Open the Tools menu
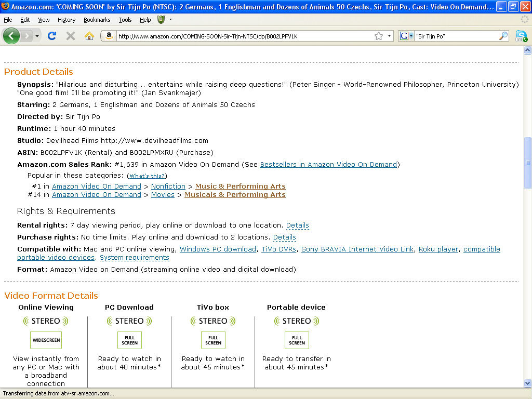The height and width of the screenshot is (399, 532). coord(125,20)
